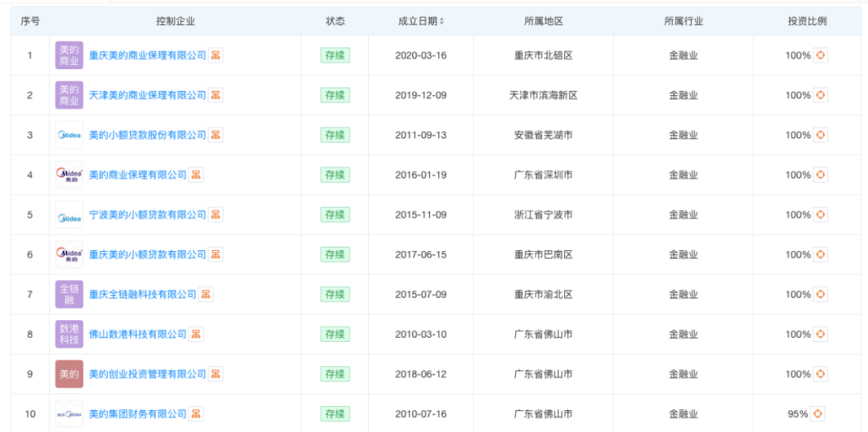
Task: Open equity chart icon beside 宁波美的小额贷款有限公司
Action: point(216,215)
